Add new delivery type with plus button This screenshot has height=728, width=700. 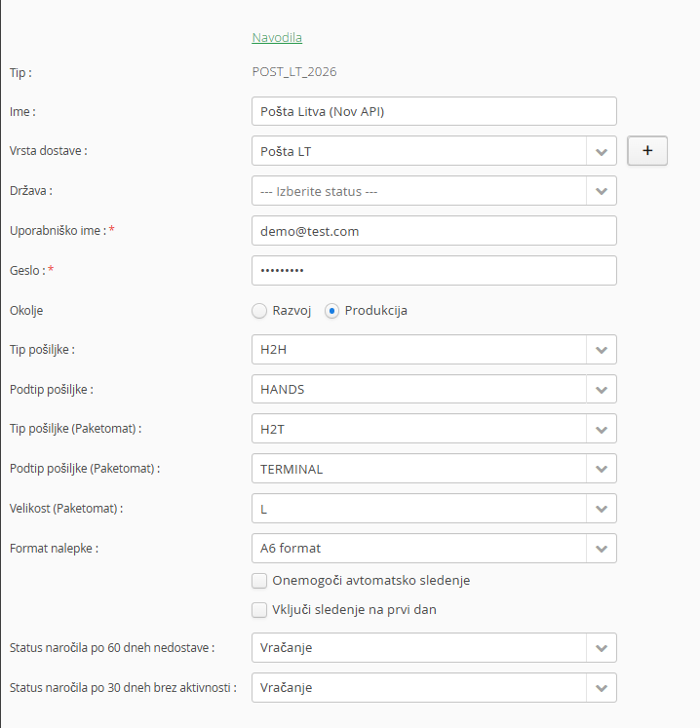pos(647,150)
